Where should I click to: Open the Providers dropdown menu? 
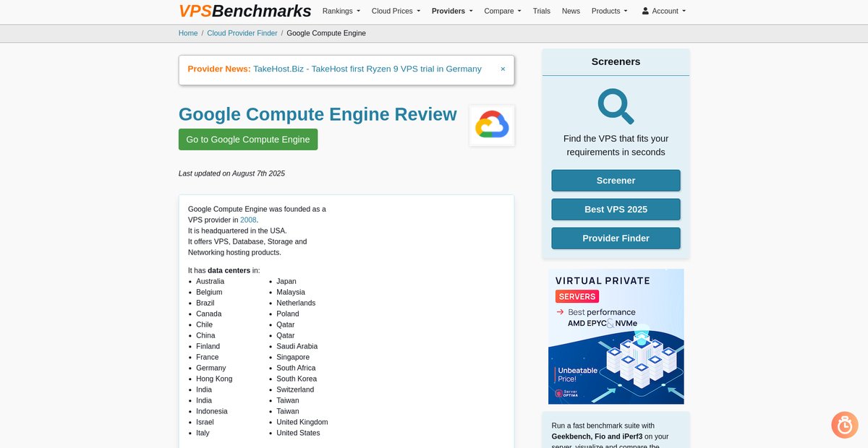tap(452, 11)
